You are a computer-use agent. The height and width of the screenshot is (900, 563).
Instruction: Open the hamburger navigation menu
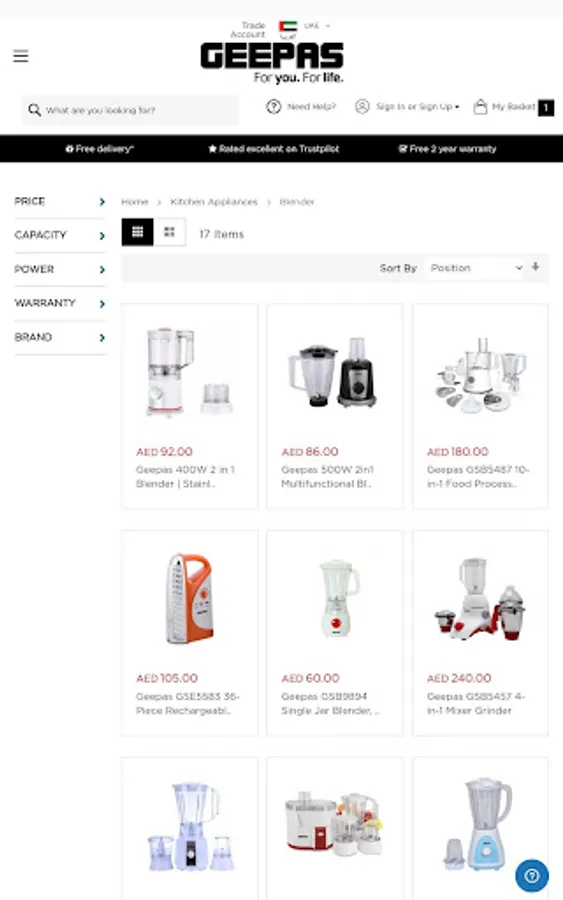tap(21, 56)
